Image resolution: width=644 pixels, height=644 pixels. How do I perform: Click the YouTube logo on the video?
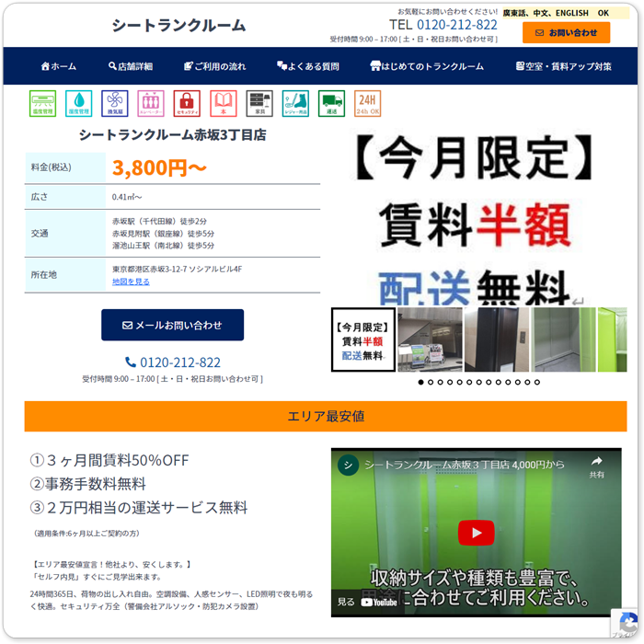pos(379,602)
